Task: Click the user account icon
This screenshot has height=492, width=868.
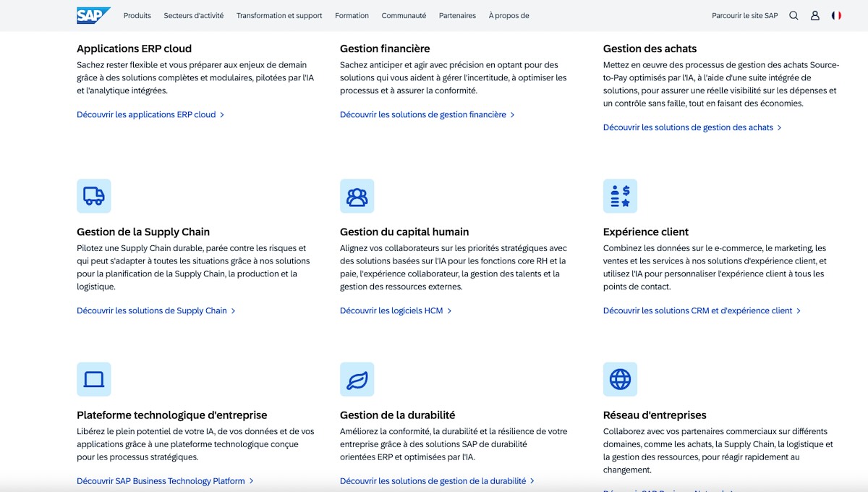Action: pos(814,14)
